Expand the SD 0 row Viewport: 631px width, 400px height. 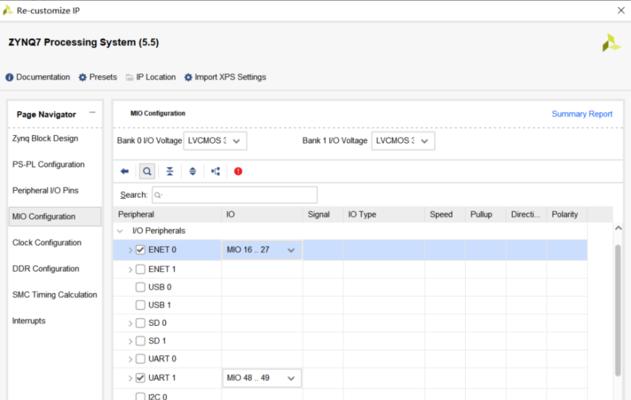coord(130,324)
